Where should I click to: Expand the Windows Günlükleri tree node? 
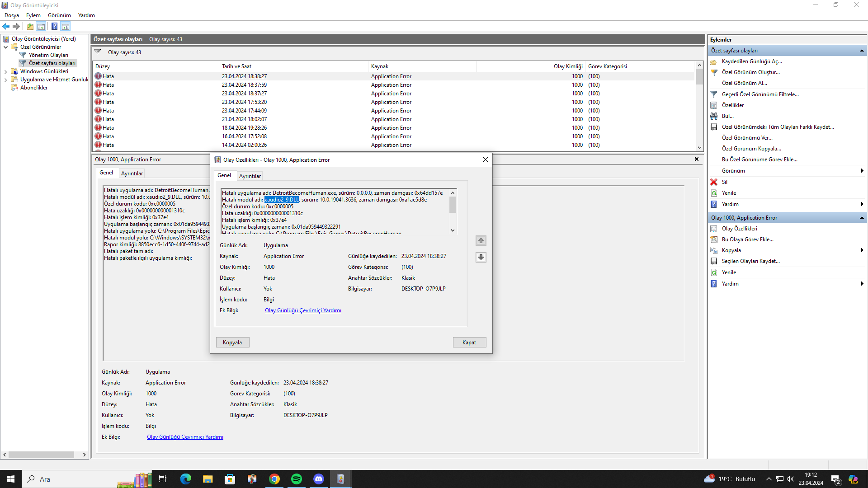(5, 71)
